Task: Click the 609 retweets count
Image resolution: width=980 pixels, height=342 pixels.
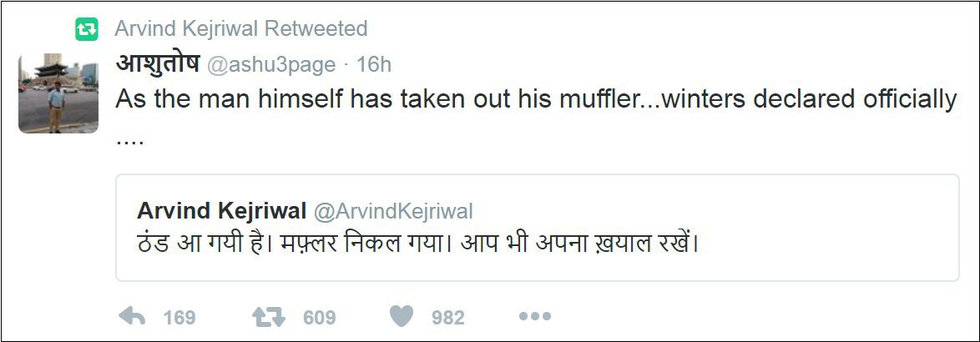Action: coord(320,318)
